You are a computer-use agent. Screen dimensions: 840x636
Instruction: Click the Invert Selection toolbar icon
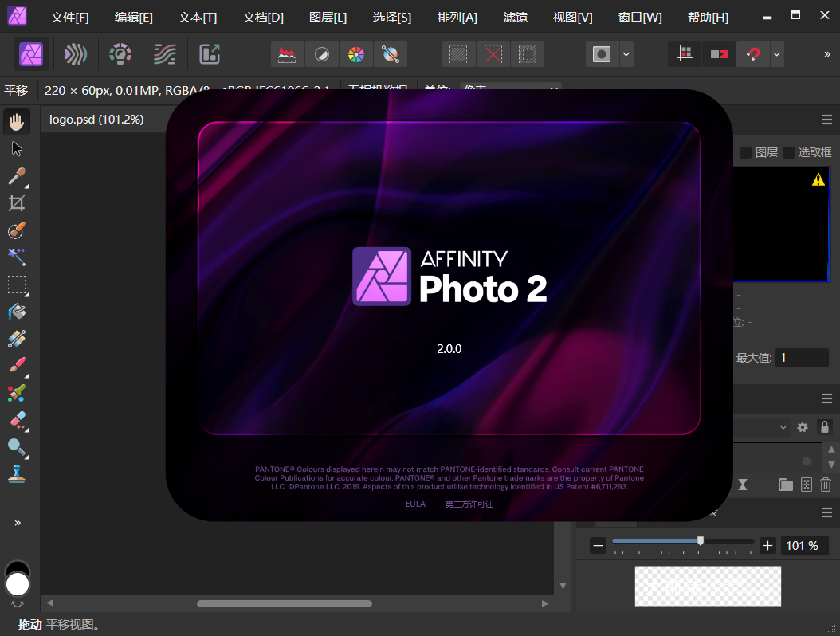click(527, 54)
